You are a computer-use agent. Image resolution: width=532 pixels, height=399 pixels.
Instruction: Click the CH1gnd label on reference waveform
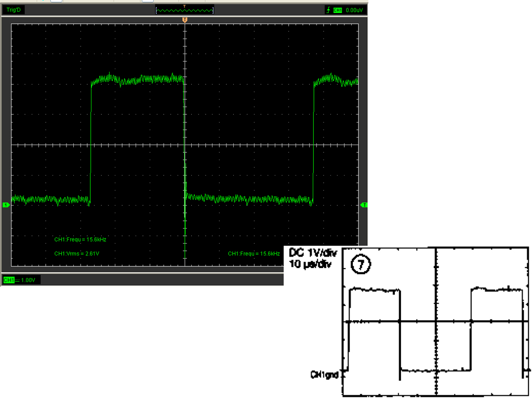[325, 374]
